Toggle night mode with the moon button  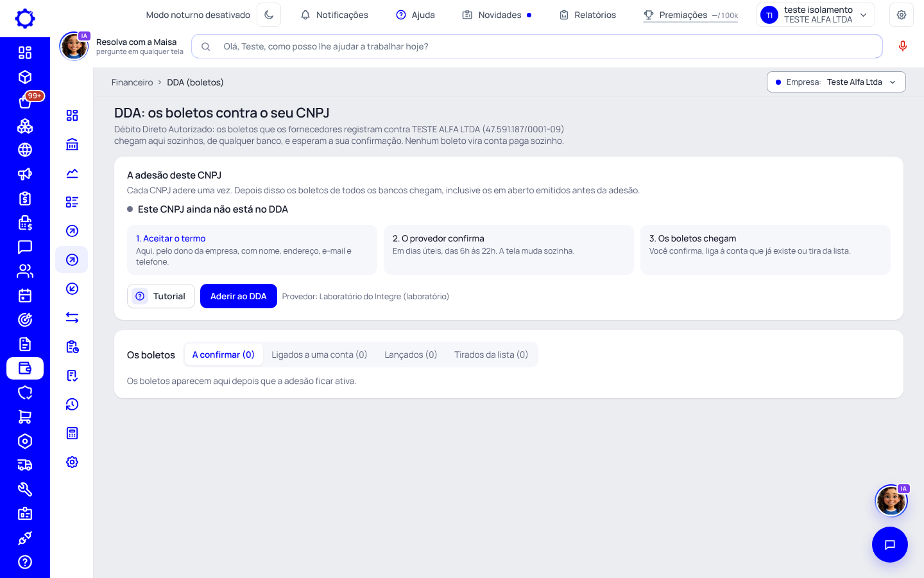coord(269,15)
